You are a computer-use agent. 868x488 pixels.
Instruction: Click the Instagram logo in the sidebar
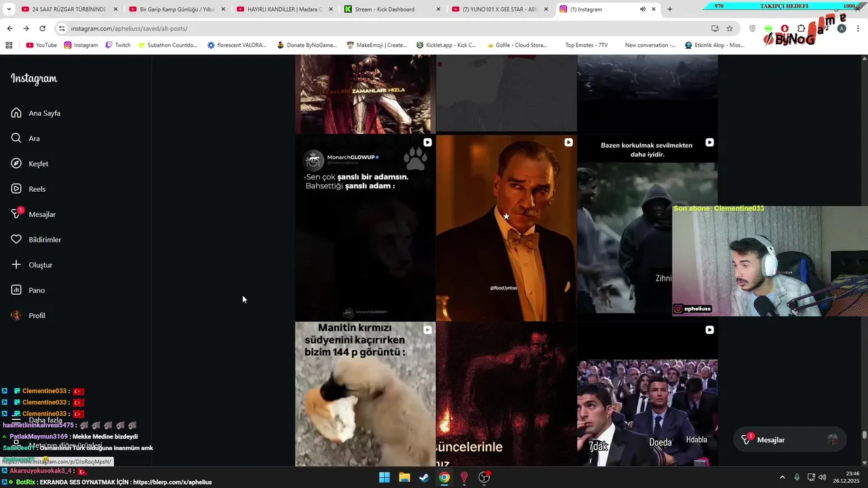[x=34, y=79]
